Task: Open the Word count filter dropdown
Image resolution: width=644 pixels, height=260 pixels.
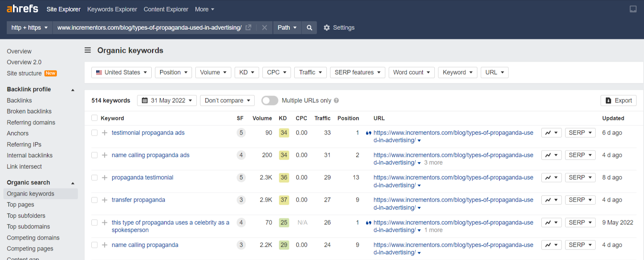Action: (411, 73)
